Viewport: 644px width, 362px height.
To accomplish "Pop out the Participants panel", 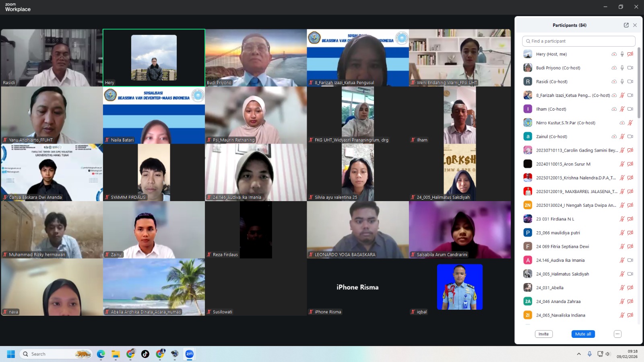I will [x=626, y=25].
